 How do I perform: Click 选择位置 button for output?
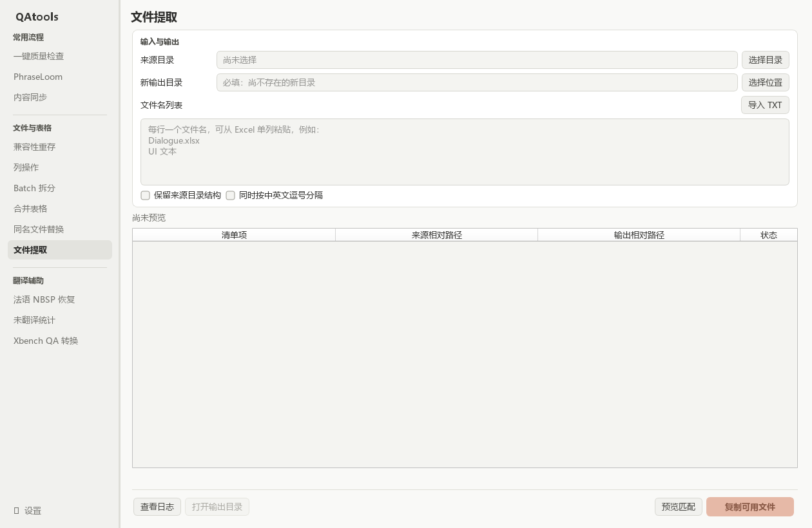point(766,82)
